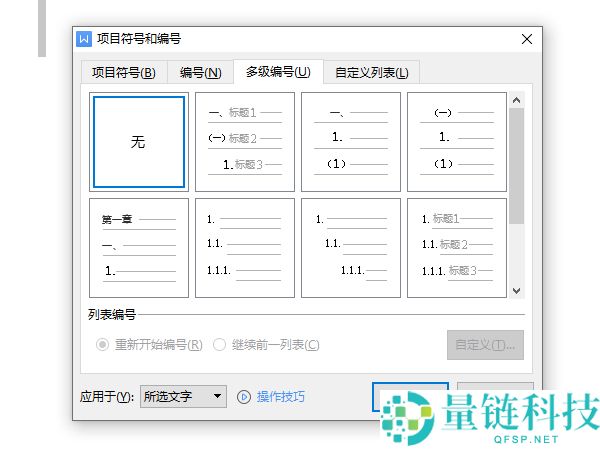600x450 pixels.
Task: Click the play icon beside 操作技巧
Action: point(243,397)
